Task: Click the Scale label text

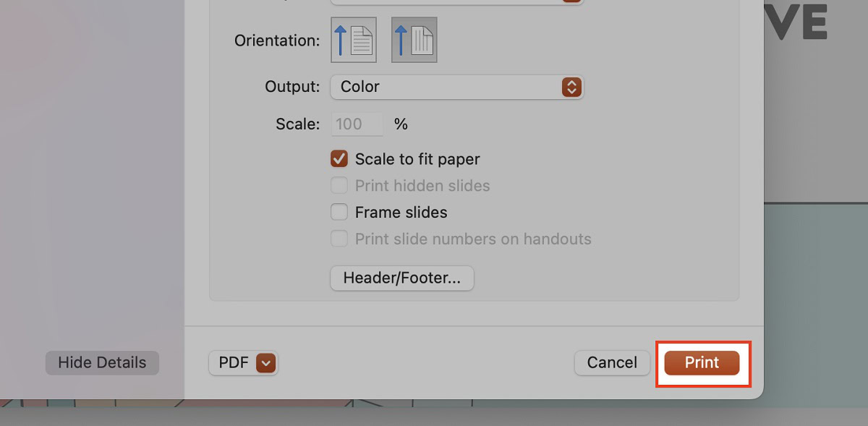Action: (297, 124)
